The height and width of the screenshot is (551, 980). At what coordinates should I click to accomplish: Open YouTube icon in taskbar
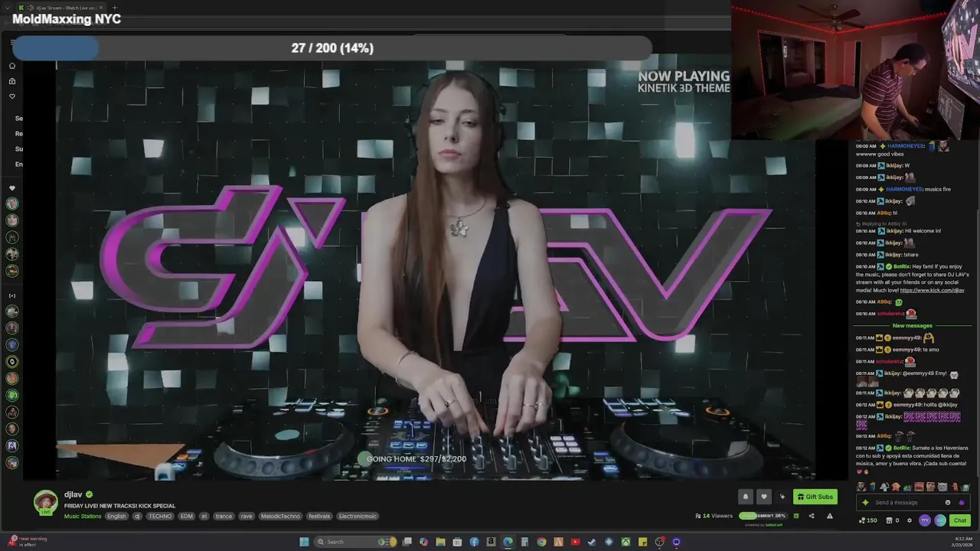[575, 542]
